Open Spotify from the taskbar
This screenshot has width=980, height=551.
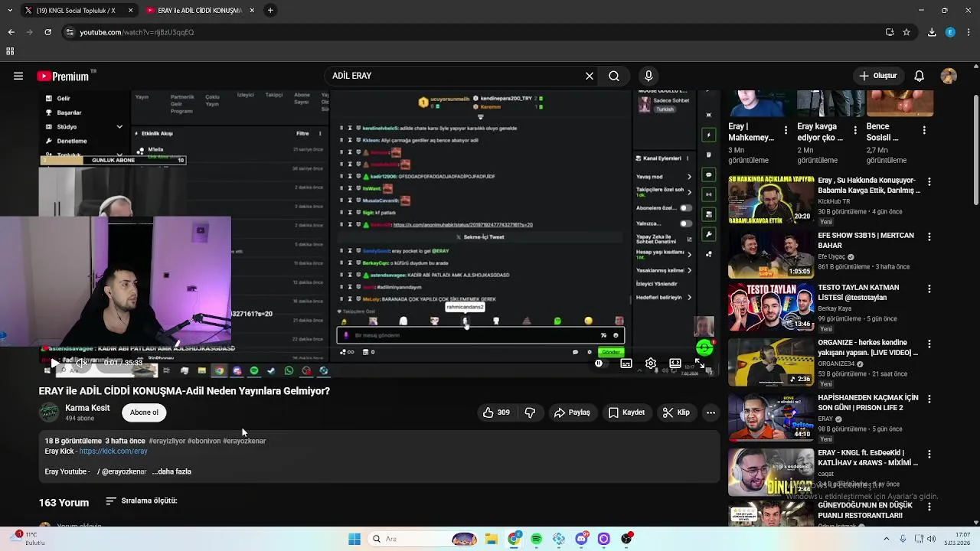(537, 539)
